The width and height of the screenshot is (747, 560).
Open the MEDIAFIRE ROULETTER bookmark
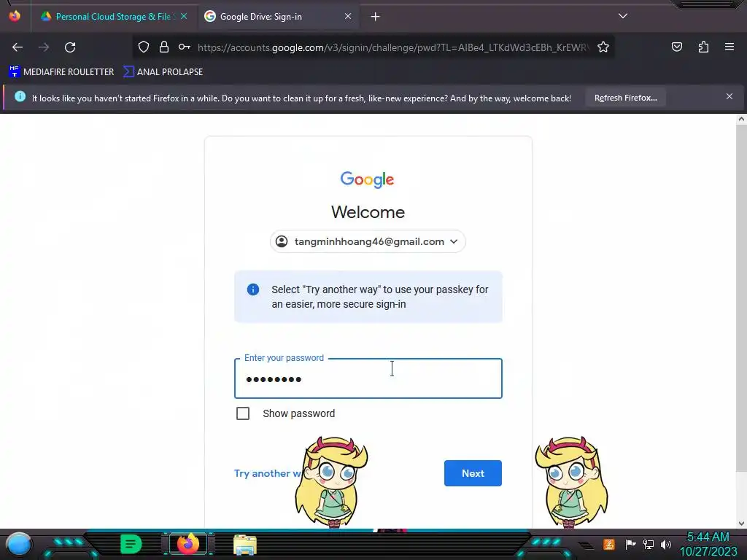point(61,72)
